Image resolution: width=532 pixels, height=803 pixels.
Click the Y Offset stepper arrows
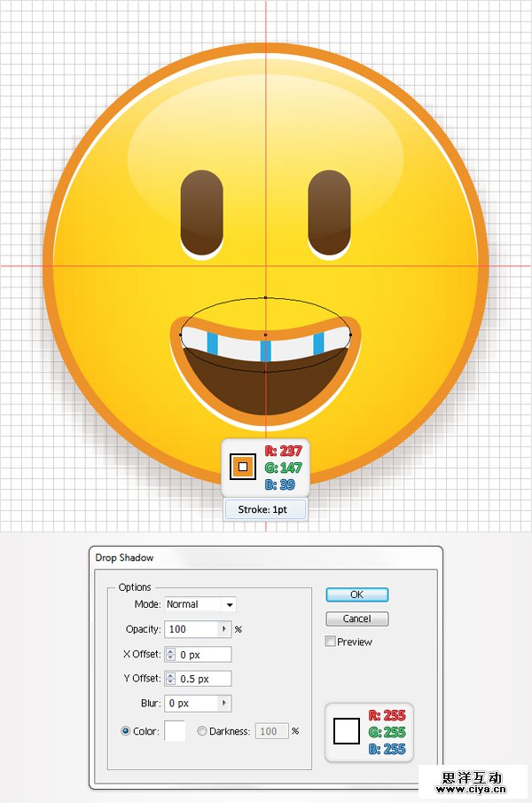[x=170, y=679]
